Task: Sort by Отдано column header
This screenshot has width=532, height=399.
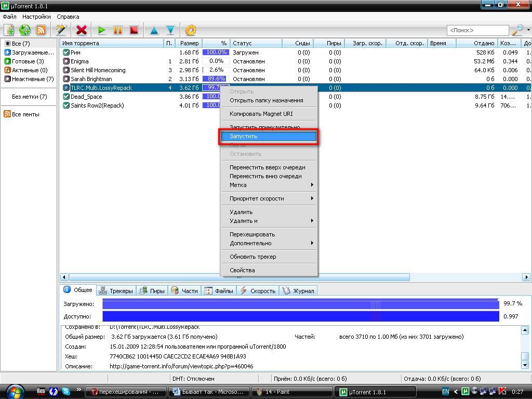Action: 477,43
